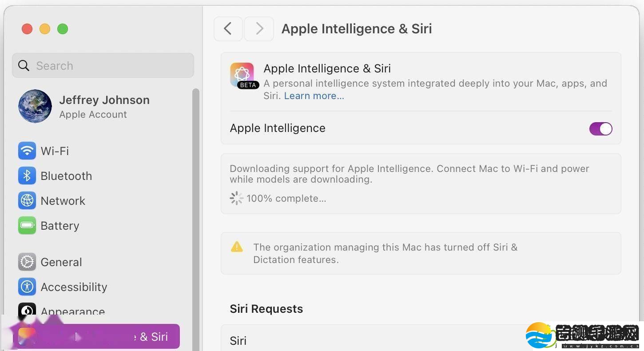Select the highlighted Siri sidebar item
The width and height of the screenshot is (644, 351).
point(96,336)
